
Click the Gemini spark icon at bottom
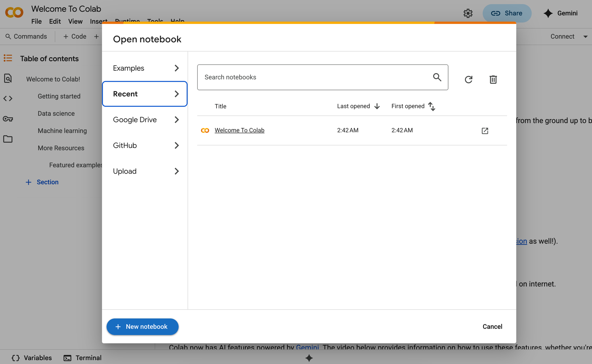click(x=309, y=358)
